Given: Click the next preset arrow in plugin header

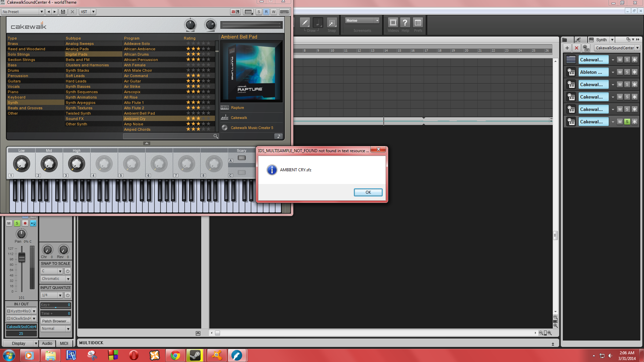Looking at the screenshot, I should point(55,12).
